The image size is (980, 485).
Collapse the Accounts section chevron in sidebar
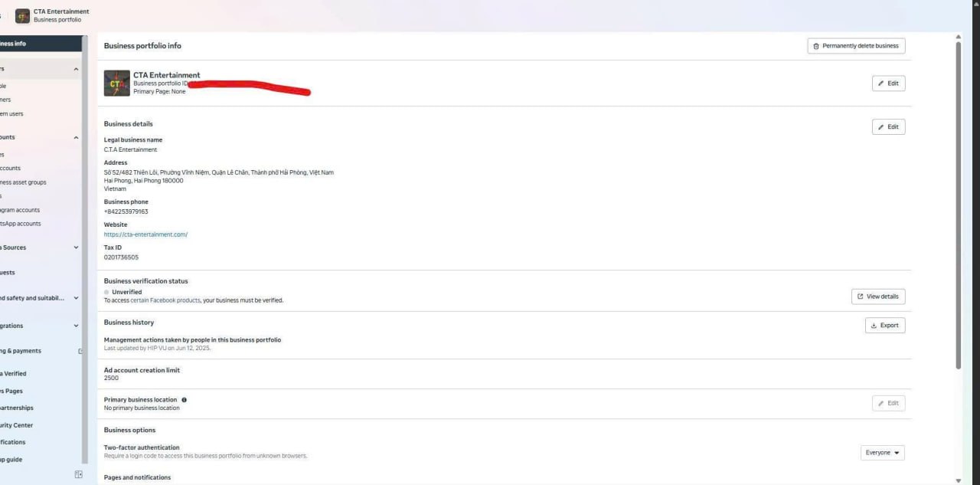[76, 137]
